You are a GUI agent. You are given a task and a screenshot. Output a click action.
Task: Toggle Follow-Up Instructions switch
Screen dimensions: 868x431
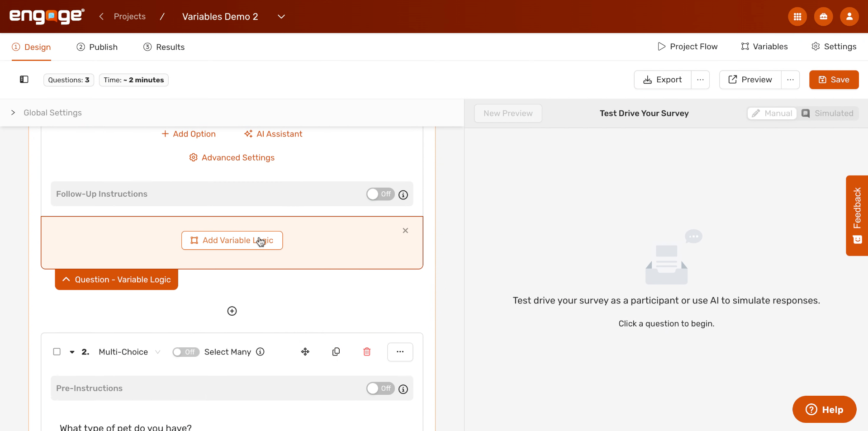point(380,194)
